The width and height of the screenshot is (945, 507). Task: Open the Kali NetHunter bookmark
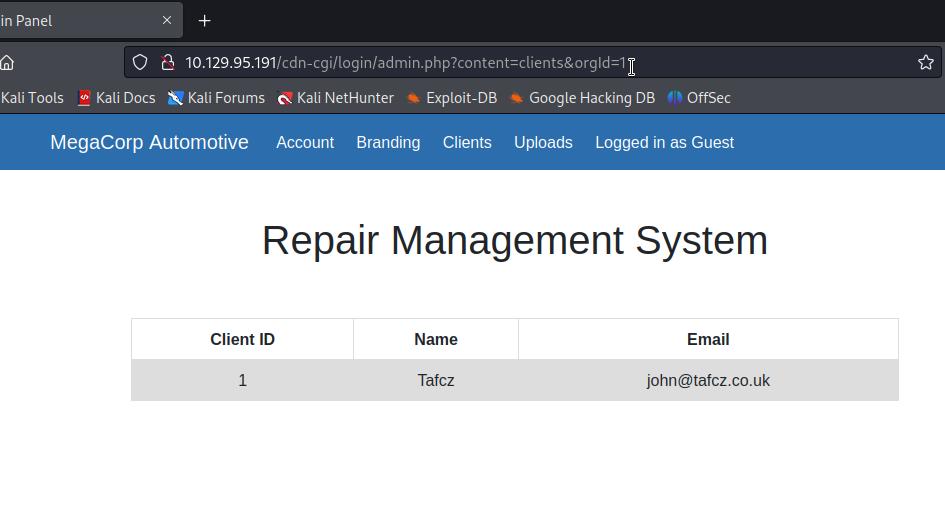(x=335, y=98)
